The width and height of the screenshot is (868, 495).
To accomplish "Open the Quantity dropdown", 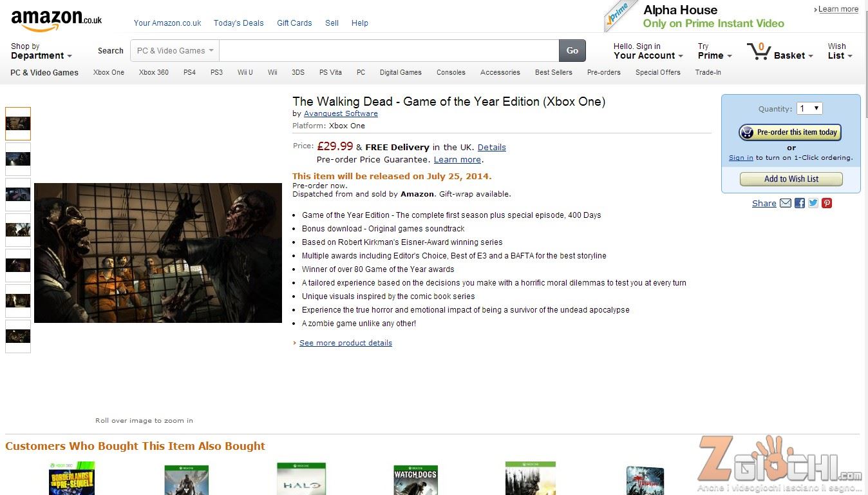I will click(x=809, y=108).
